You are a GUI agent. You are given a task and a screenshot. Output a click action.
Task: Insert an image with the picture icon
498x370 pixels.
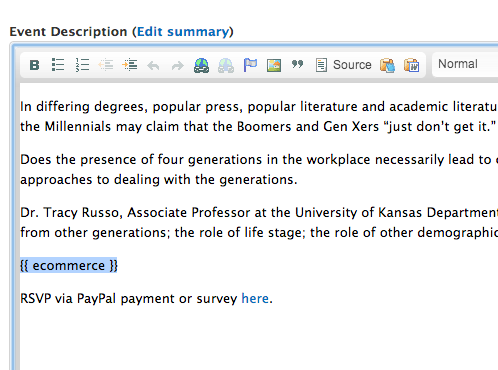tap(274, 65)
